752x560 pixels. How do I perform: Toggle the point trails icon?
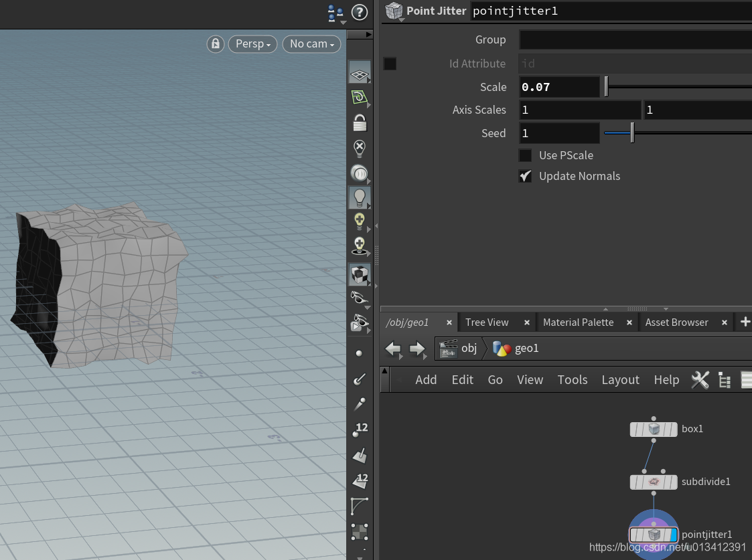pyautogui.click(x=359, y=404)
